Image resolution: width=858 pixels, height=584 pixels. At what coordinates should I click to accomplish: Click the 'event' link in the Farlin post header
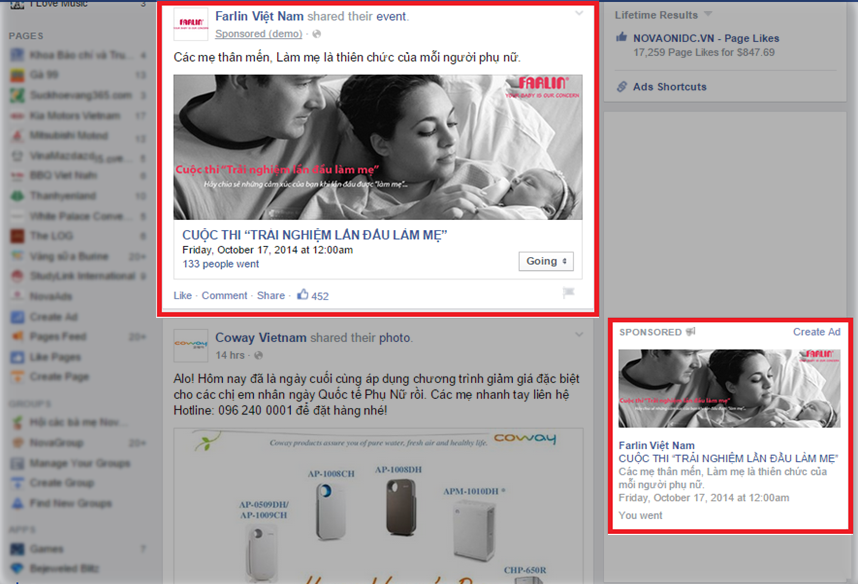coord(391,16)
